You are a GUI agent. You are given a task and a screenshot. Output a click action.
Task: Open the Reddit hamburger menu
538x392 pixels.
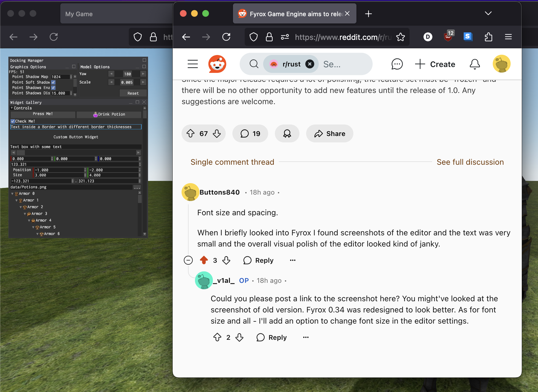pos(193,64)
